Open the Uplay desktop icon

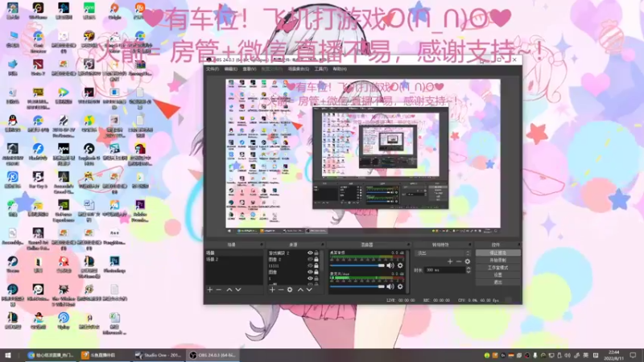pos(64,320)
